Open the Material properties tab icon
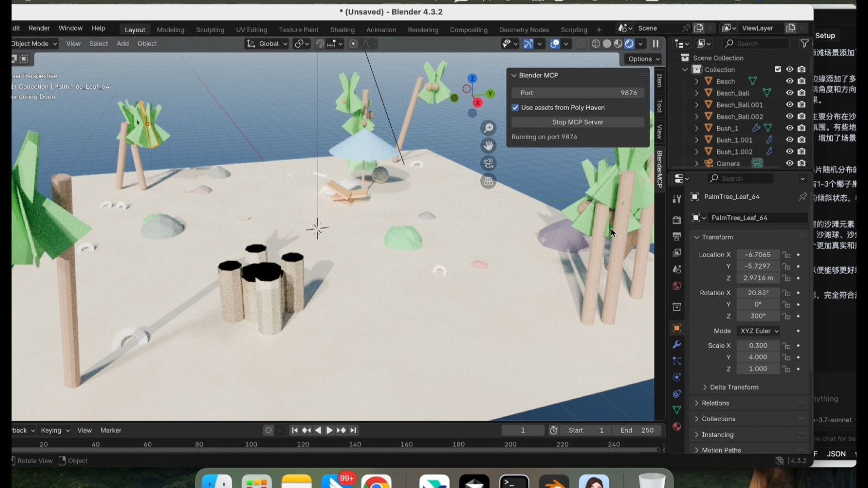This screenshot has width=868, height=488. pos(677,427)
